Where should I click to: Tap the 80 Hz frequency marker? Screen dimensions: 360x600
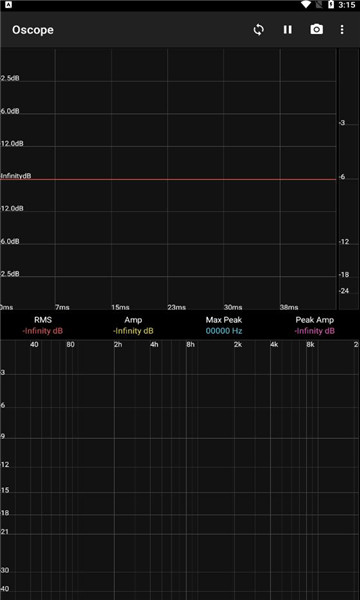[x=70, y=345]
